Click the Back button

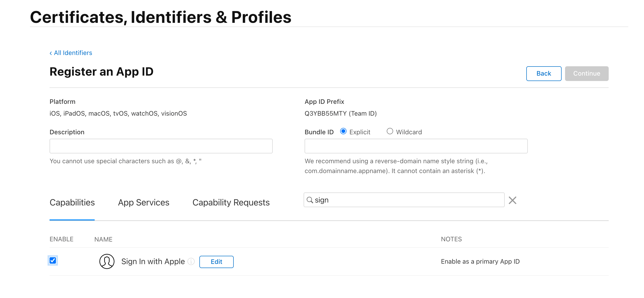[543, 74]
